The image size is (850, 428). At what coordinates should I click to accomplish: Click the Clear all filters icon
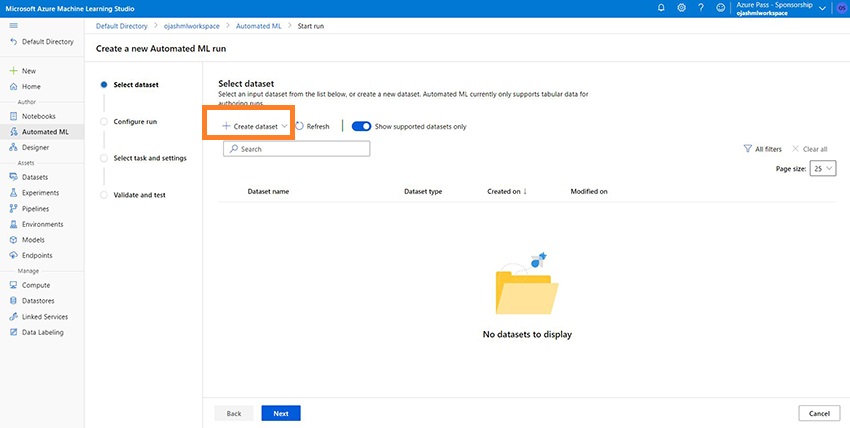pyautogui.click(x=795, y=149)
